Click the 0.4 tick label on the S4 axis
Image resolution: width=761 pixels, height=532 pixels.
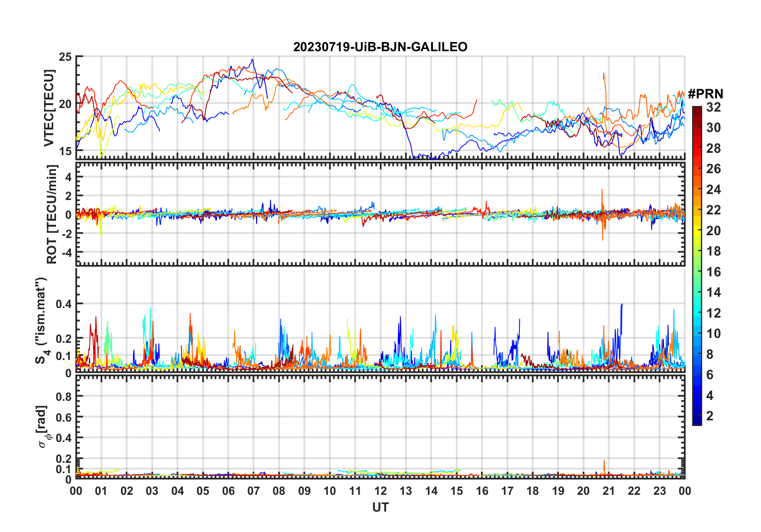(64, 304)
